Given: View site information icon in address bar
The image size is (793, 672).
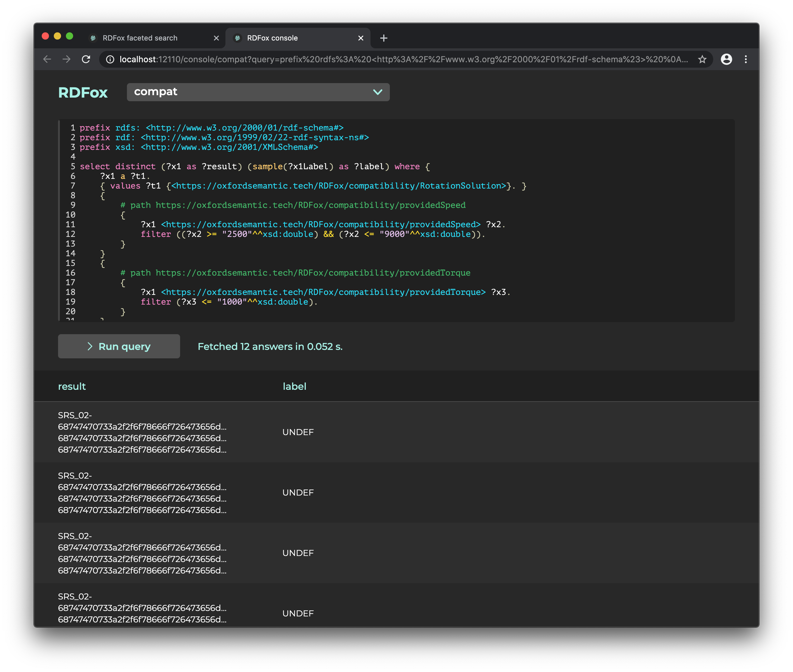Looking at the screenshot, I should point(110,60).
